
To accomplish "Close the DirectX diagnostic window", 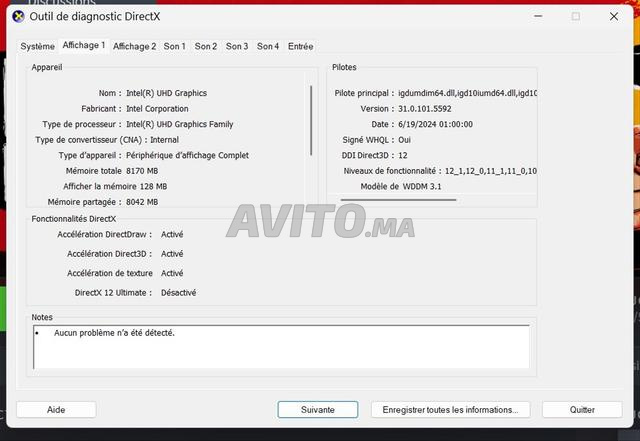I will 613,17.
